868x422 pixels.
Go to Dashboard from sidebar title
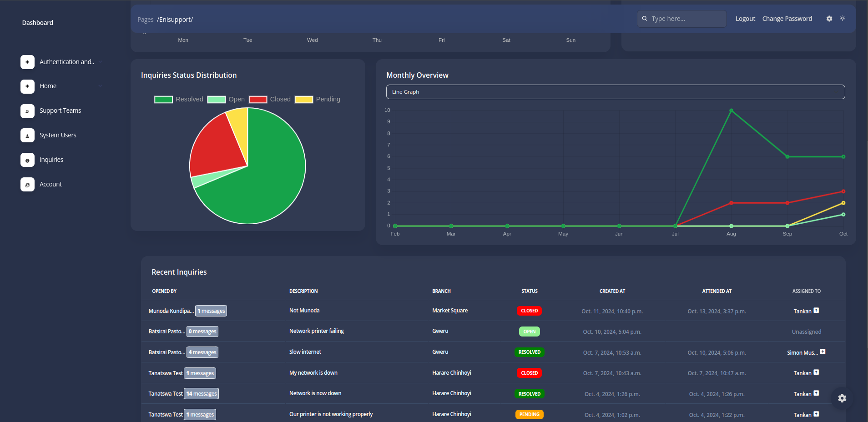[x=38, y=23]
